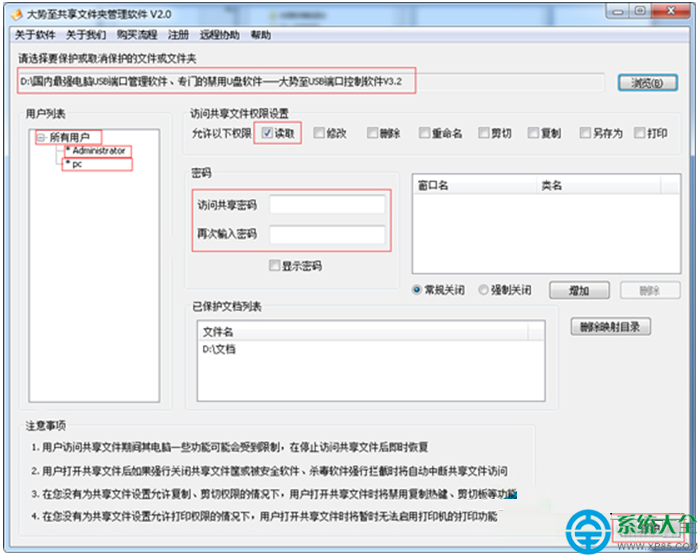The height and width of the screenshot is (557, 700).
Task: Select the Administrator user
Action: point(99,150)
